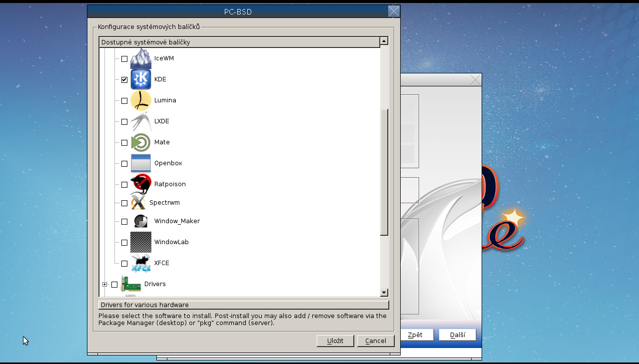Expand the Drivers tree node
Viewport: 639px width, 364px height.
point(104,284)
